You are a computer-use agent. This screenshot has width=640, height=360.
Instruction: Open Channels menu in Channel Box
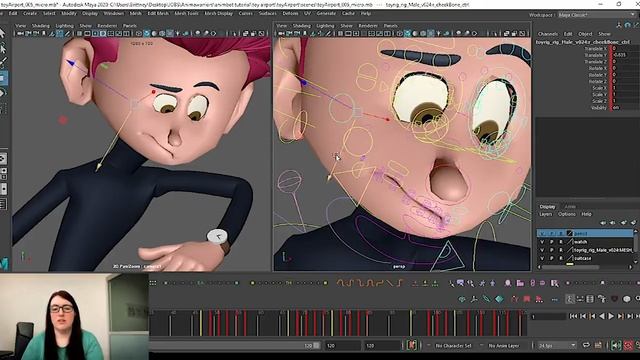[548, 34]
